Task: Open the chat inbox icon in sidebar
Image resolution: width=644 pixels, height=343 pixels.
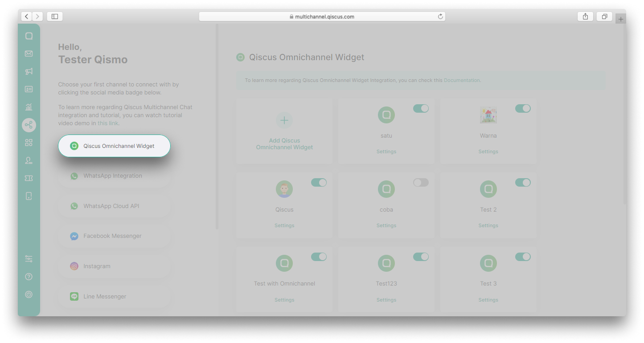Action: click(29, 36)
